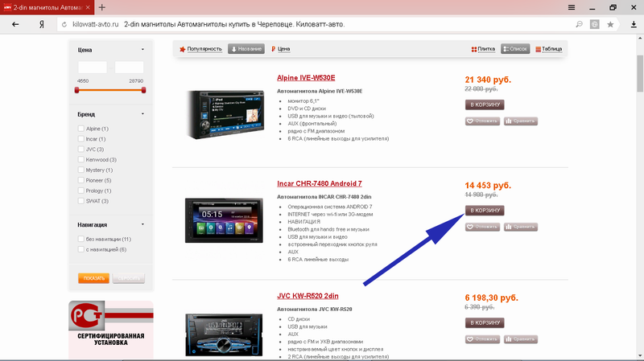Screen dimensions: 644x361
Task: Open Incar CHR-7480 Android 7 link
Action: (x=319, y=183)
